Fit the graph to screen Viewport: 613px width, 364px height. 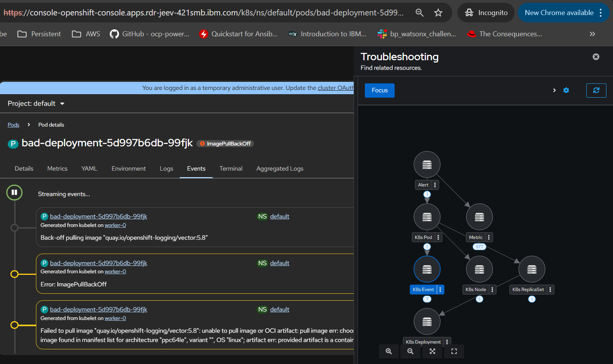tap(432, 351)
